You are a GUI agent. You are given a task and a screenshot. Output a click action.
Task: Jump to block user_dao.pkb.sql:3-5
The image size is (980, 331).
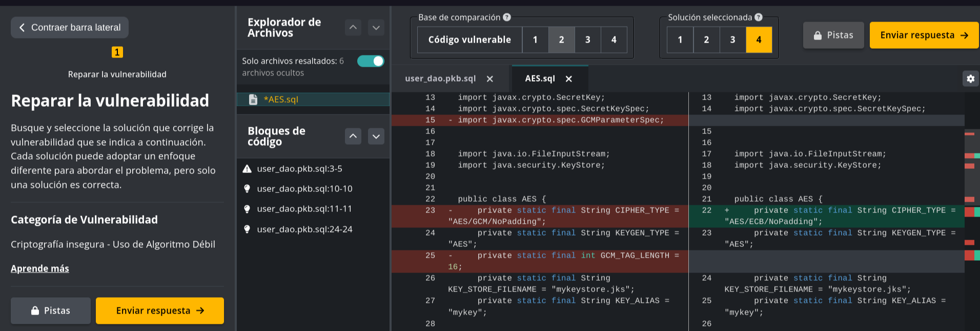(x=299, y=168)
